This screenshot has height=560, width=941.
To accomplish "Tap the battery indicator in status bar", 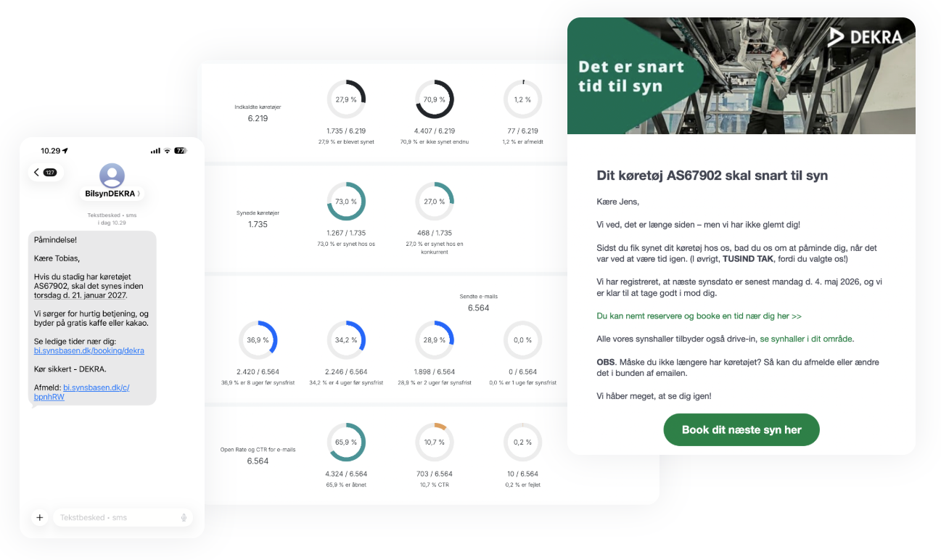I will [180, 151].
